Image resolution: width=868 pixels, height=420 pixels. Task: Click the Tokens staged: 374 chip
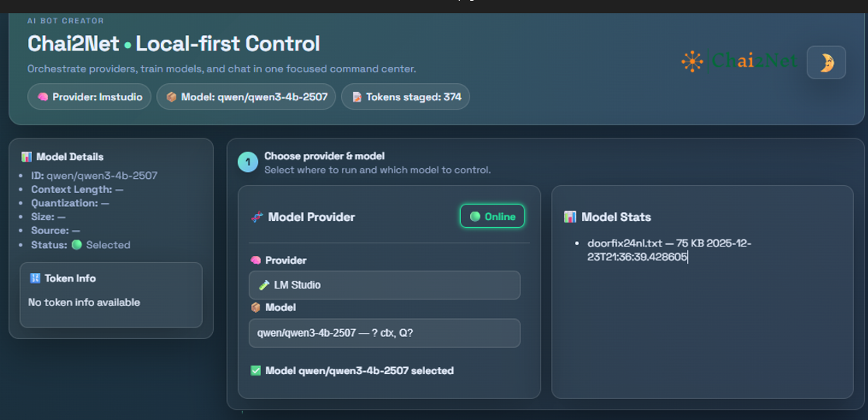point(405,97)
